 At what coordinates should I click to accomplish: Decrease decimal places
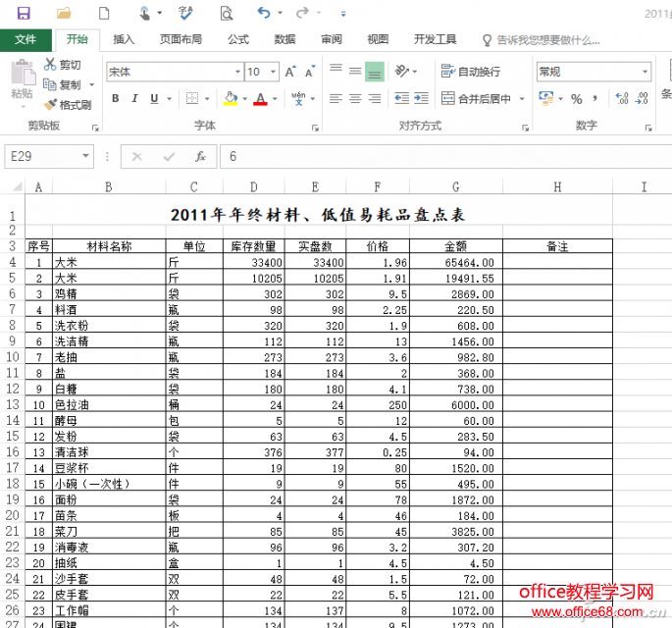(642, 98)
